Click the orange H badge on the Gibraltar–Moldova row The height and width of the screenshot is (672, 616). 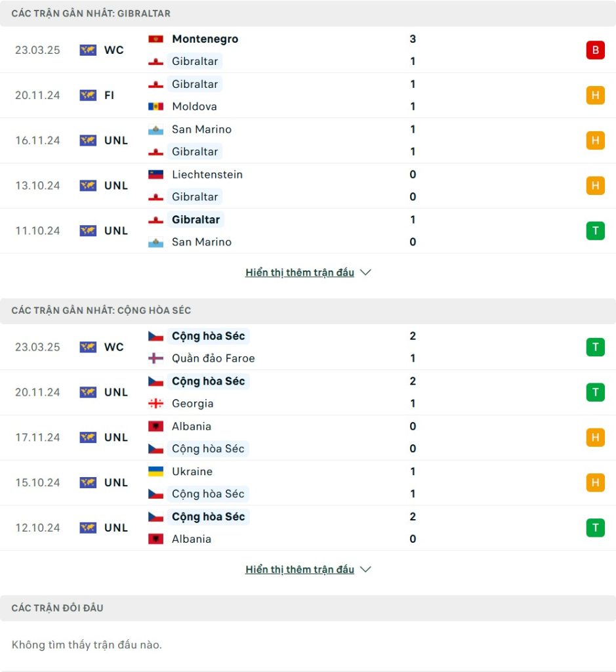[x=595, y=95]
